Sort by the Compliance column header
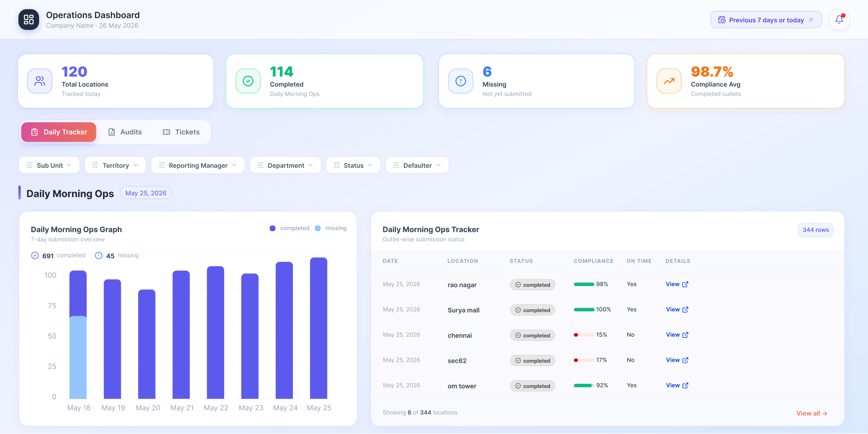This screenshot has height=434, width=868. coord(593,261)
